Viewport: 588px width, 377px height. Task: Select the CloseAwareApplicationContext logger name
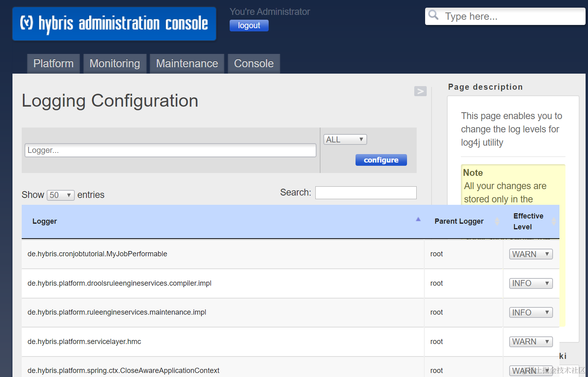(123, 371)
